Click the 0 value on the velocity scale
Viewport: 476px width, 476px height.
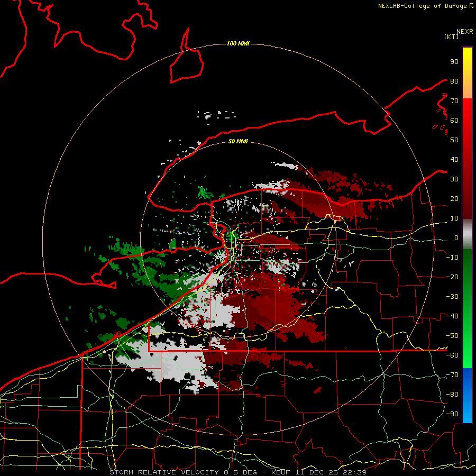(456, 237)
